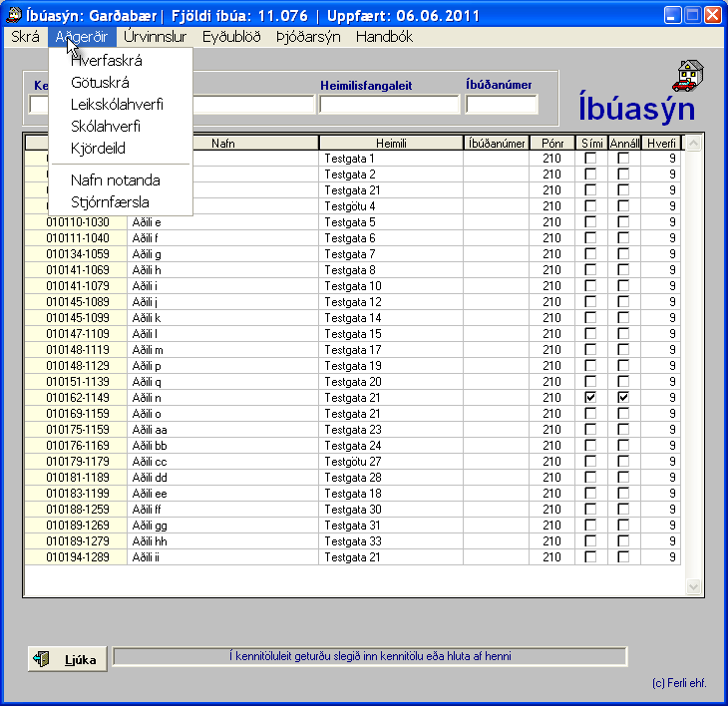Choose Leikskólahverfi menu entry
The image size is (728, 706).
coord(121,105)
